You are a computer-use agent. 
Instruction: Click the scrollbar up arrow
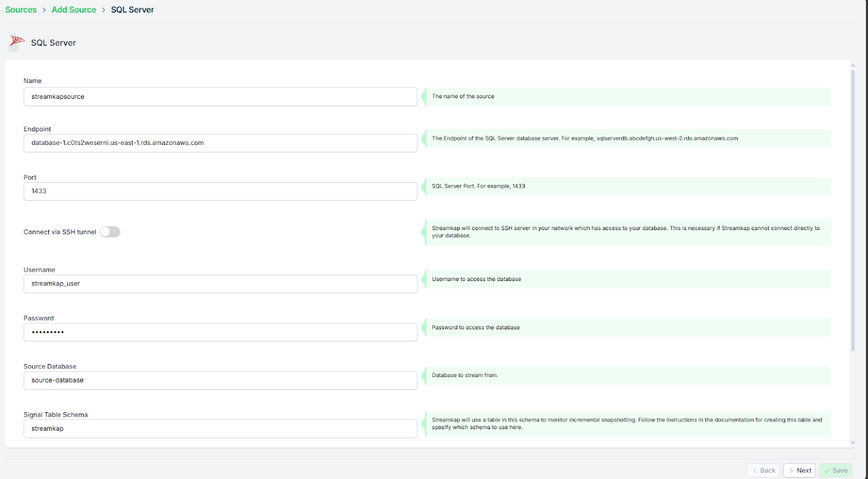(x=853, y=65)
